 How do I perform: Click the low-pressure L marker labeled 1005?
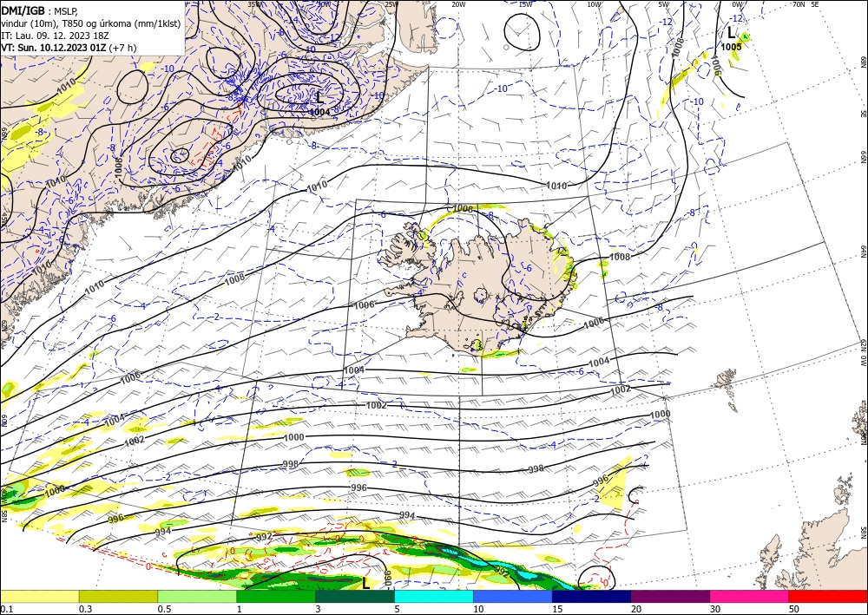pyautogui.click(x=731, y=33)
